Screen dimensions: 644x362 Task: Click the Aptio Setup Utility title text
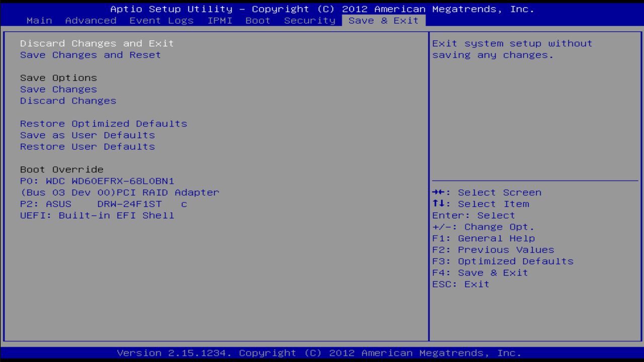322,9
